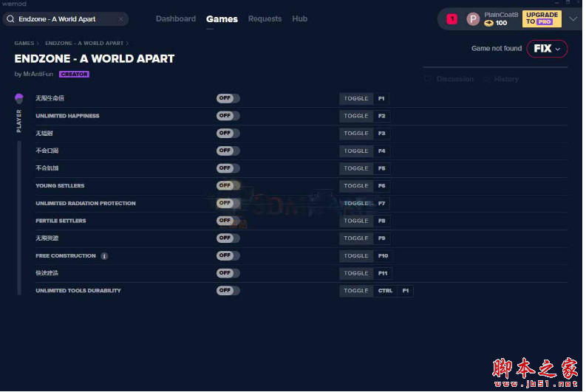The image size is (586, 392).
Task: Focus the Endzone - A World Apart search field
Action: point(66,19)
